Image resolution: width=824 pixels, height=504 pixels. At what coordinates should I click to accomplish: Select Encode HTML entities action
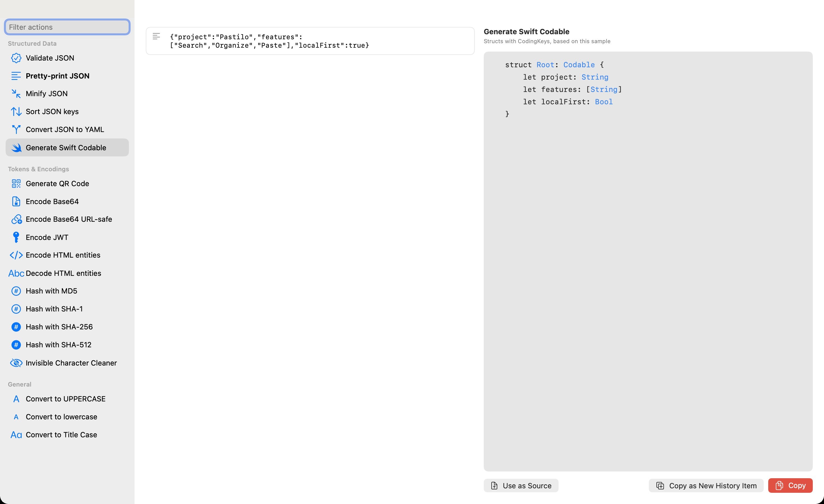67,255
